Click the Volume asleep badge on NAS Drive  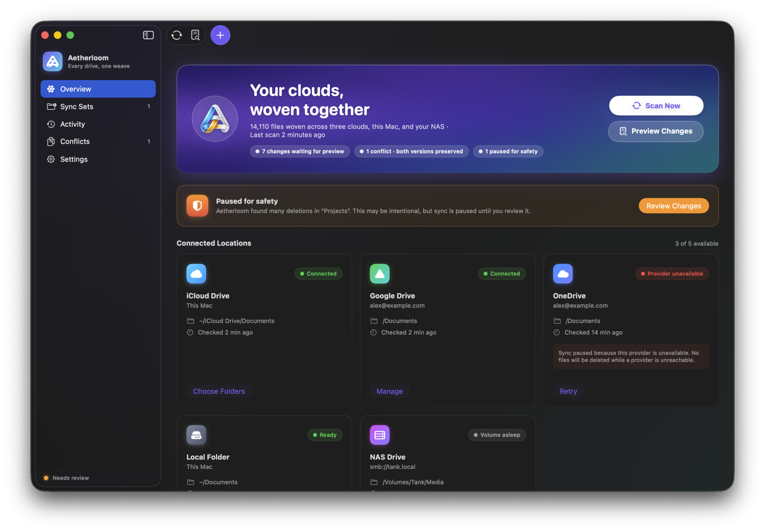click(497, 435)
